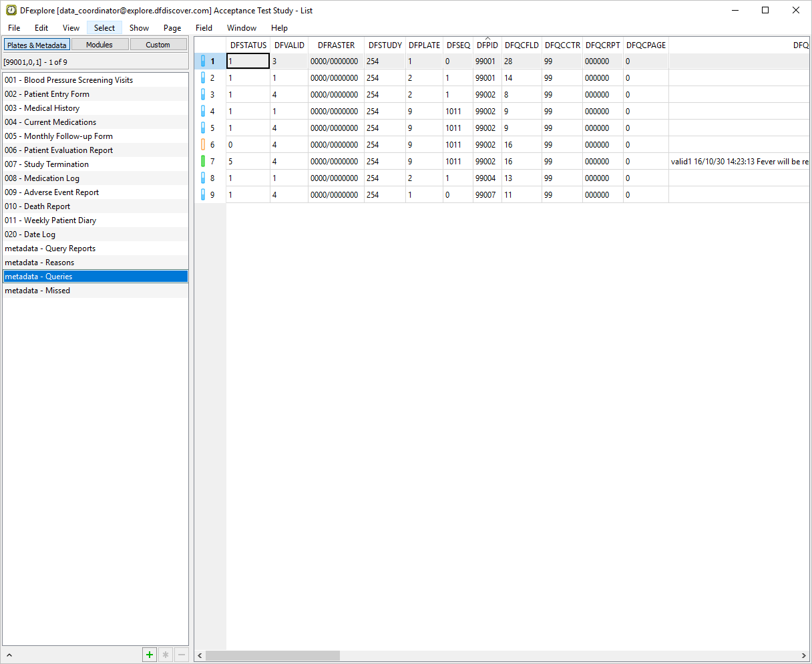Click the orange status icon on row 6

click(x=203, y=145)
